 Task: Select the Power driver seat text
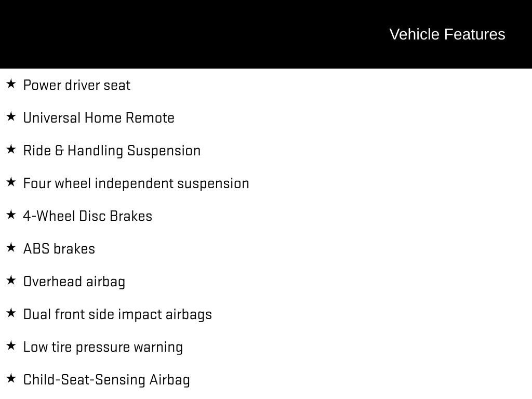point(77,85)
